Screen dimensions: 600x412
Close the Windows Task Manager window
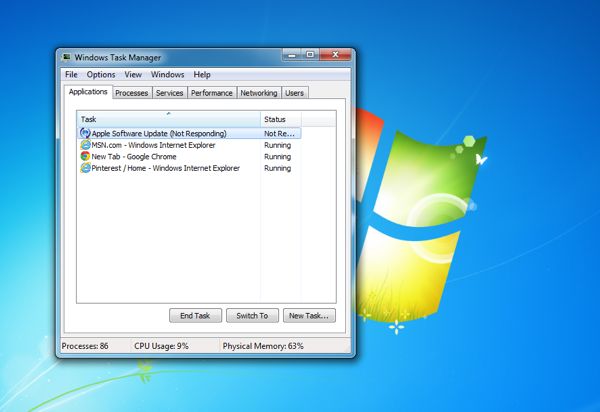click(x=335, y=55)
